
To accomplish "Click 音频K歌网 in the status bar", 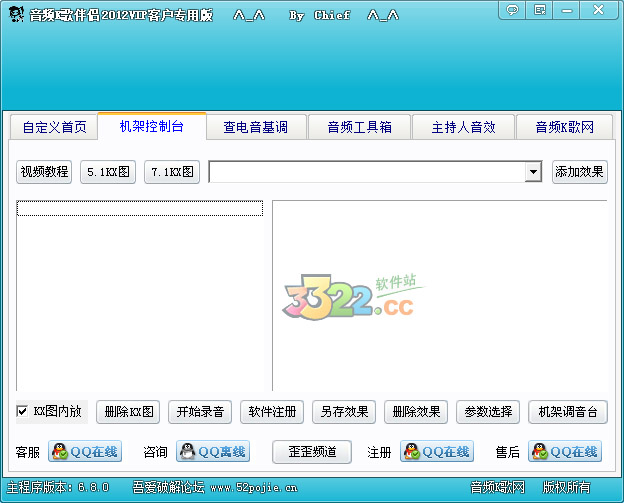I will tap(497, 487).
